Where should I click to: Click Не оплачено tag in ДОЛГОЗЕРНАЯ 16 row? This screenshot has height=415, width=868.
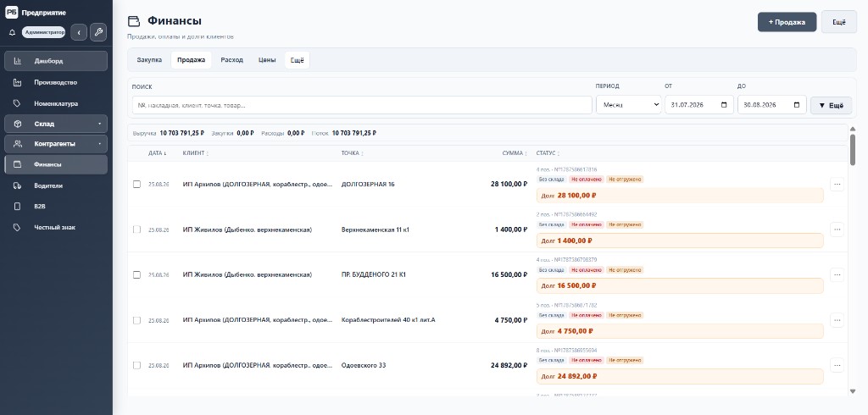587,180
